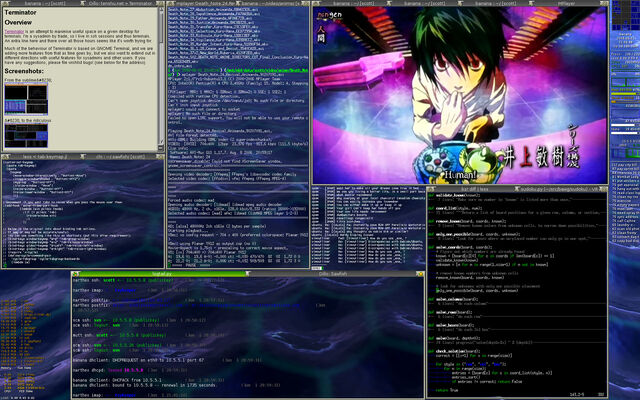
Task: Click the workspace pager grid
Action: pyautogui.click(x=625, y=15)
